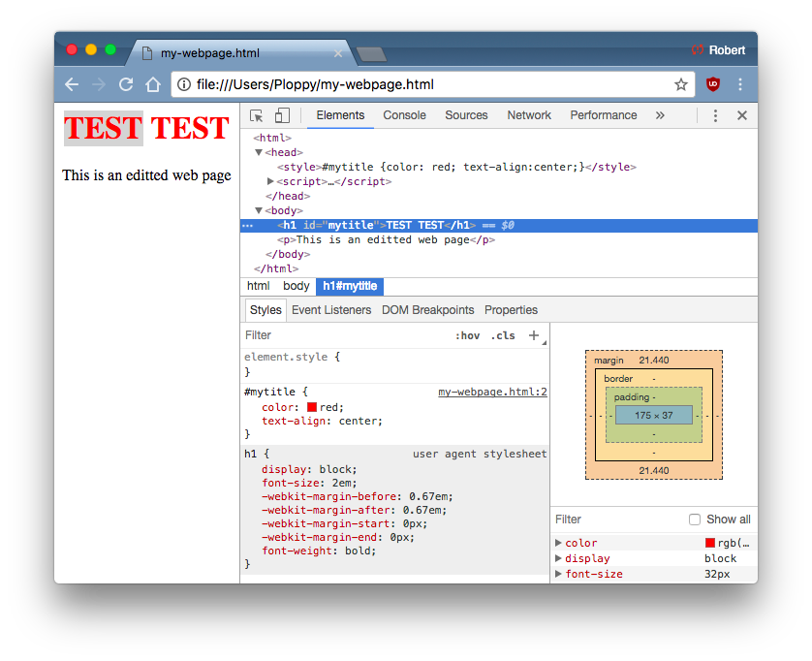Activate the inspect element picker icon
The image size is (812, 661).
pos(257,115)
